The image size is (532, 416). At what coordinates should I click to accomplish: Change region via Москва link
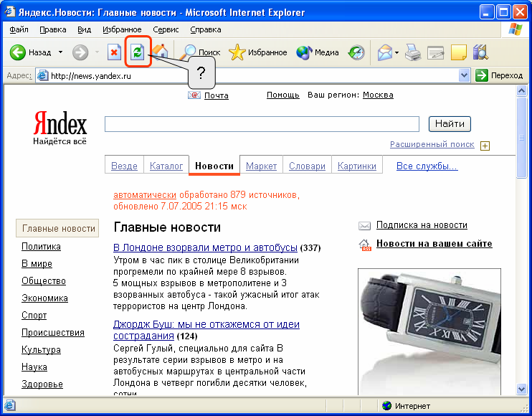(378, 95)
